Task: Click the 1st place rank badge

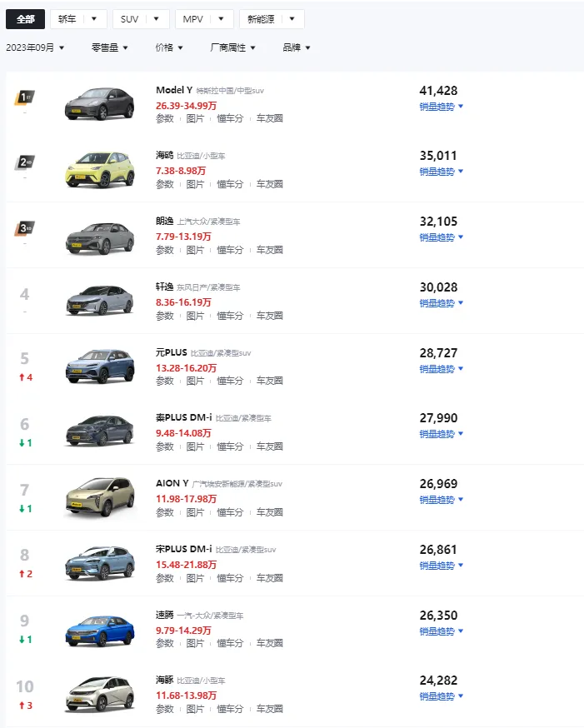Action: 25,97
